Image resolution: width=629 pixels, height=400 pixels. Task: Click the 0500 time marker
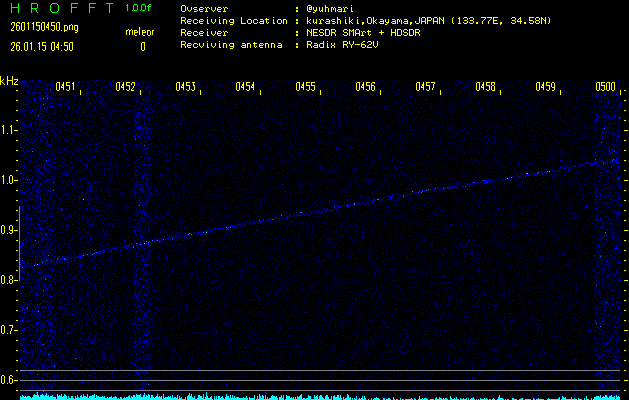pos(606,88)
